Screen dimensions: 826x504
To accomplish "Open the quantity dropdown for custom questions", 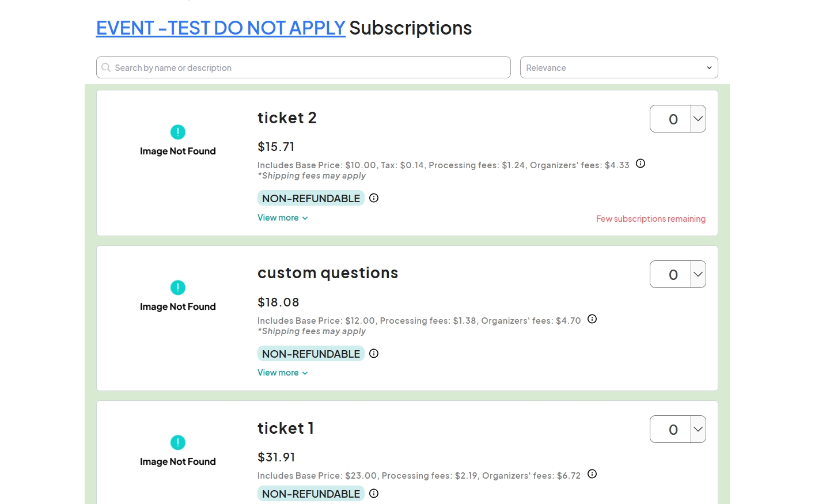I will click(x=698, y=274).
